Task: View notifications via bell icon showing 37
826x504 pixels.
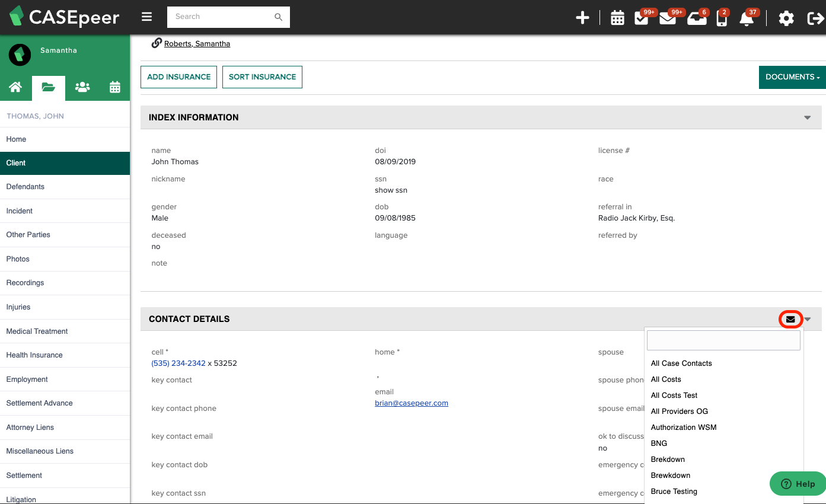Action: point(745,17)
